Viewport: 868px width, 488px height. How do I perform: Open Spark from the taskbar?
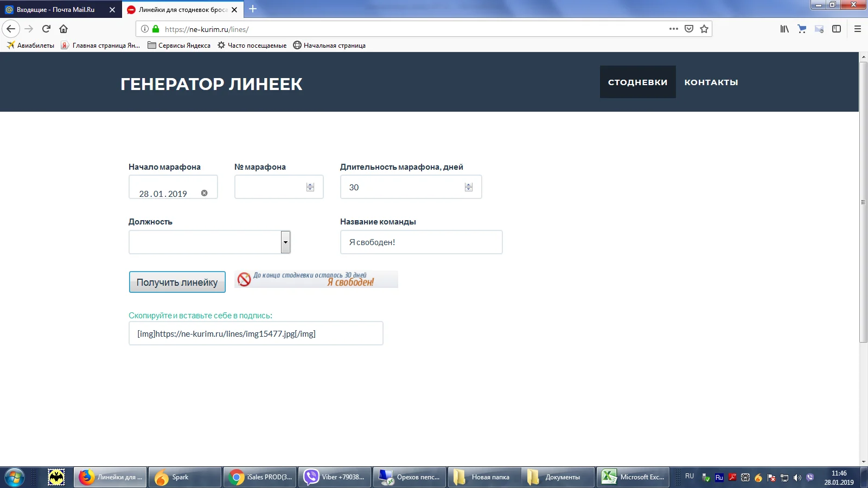point(185,477)
